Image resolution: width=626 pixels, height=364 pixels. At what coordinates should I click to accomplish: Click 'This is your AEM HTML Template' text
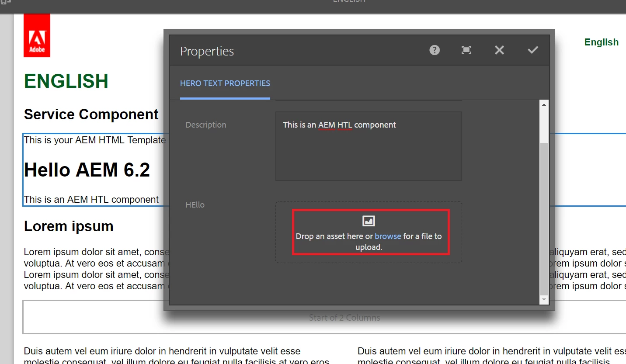pyautogui.click(x=95, y=140)
